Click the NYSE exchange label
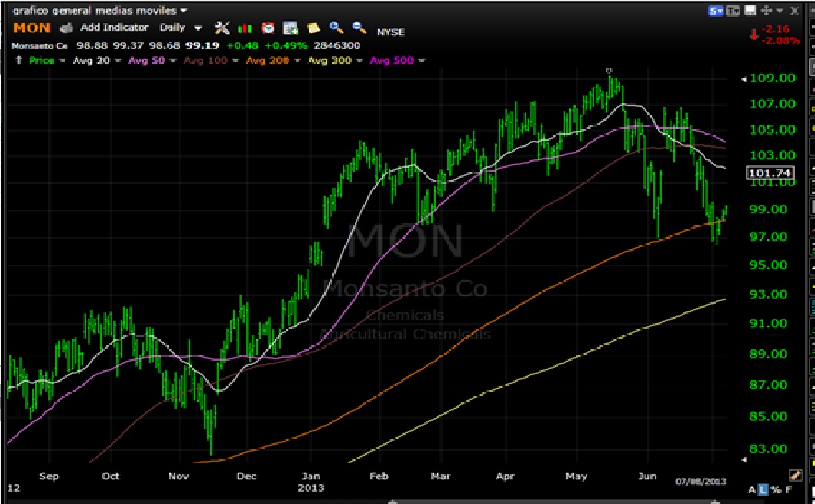 point(390,32)
